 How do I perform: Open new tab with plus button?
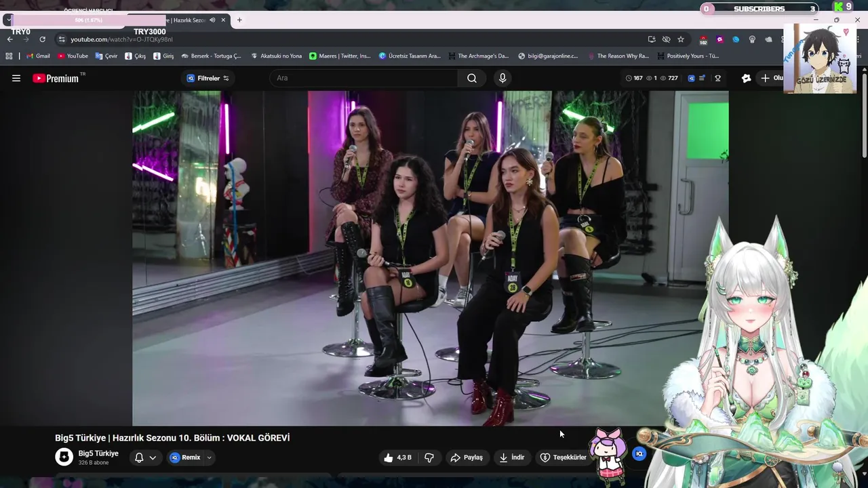(x=239, y=20)
